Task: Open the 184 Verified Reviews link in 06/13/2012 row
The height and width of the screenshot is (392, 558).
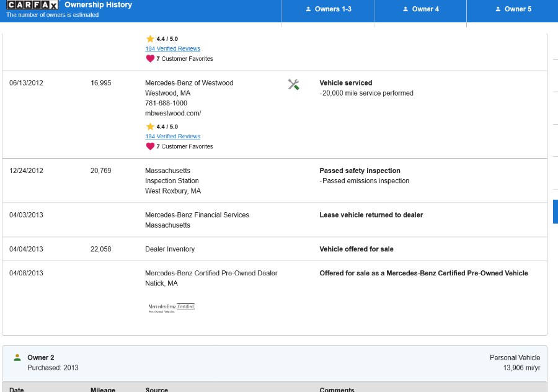Action: coord(172,136)
